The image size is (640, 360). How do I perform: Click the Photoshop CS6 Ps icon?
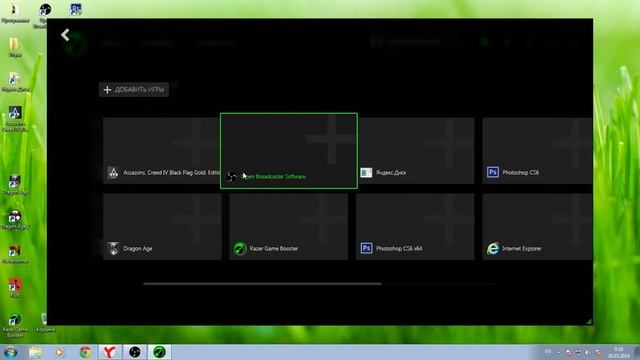[x=493, y=172]
